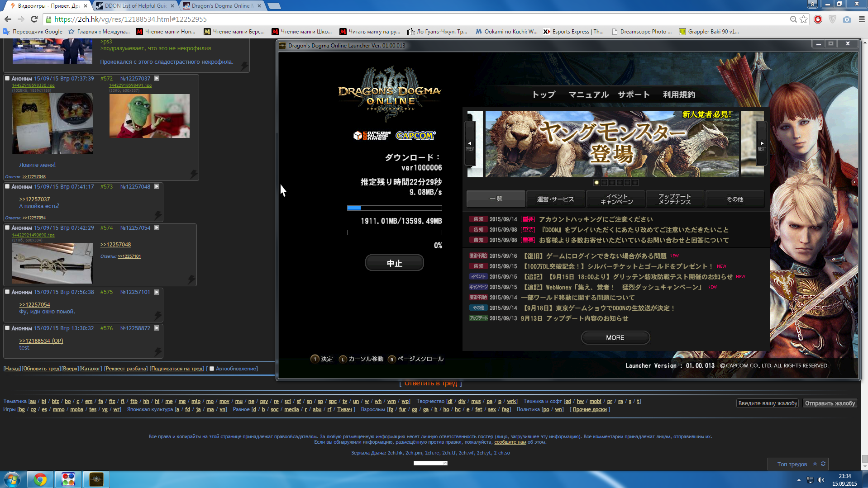Click the lightning reply icon on post #573
The height and width of the screenshot is (488, 868).
coord(157,215)
